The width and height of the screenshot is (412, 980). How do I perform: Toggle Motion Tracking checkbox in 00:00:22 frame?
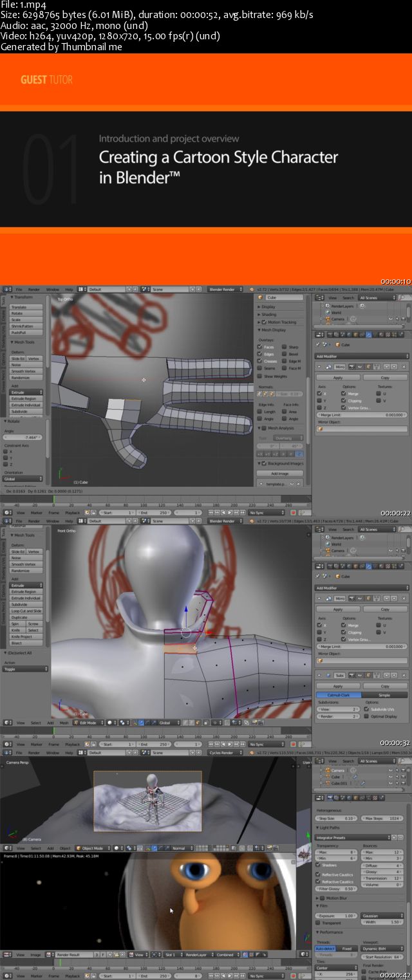[x=265, y=322]
